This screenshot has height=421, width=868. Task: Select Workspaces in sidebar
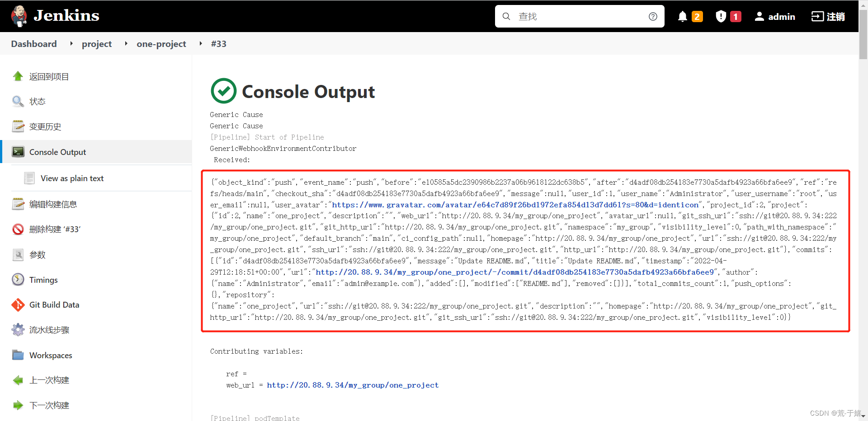(x=51, y=356)
